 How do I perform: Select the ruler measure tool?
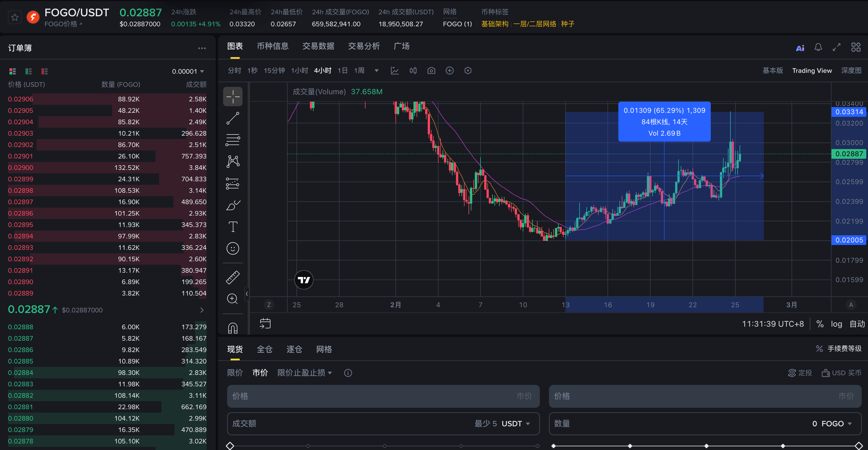tap(233, 278)
